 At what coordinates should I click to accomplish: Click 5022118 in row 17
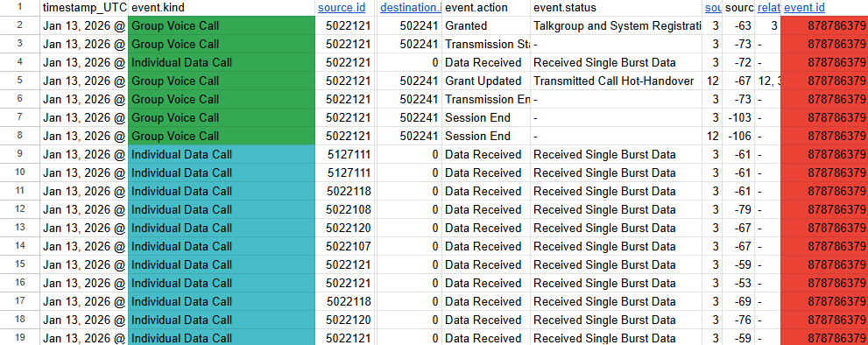pos(346,302)
